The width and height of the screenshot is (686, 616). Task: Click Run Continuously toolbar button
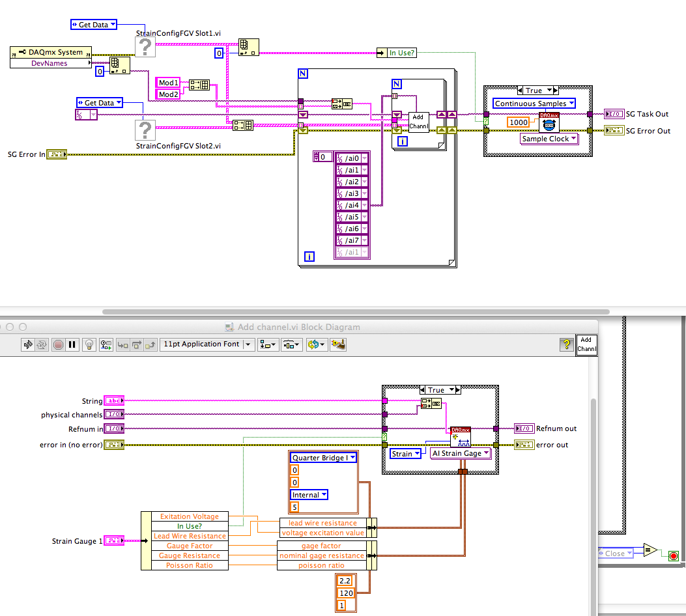coord(42,344)
